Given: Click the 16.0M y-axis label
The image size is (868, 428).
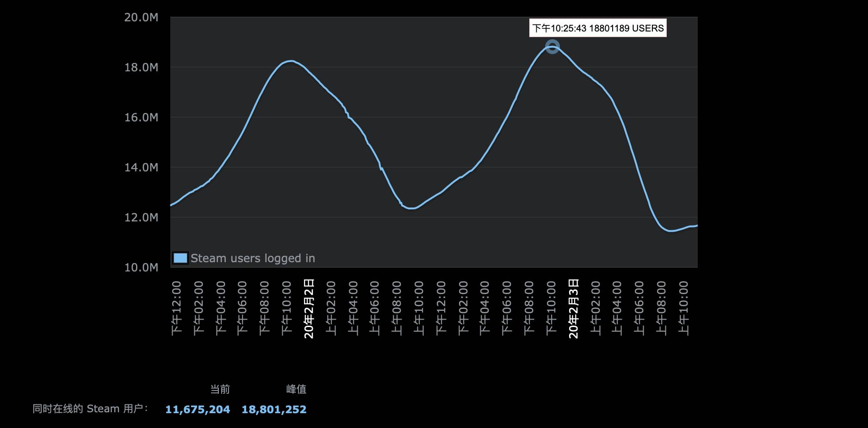Looking at the screenshot, I should point(141,118).
